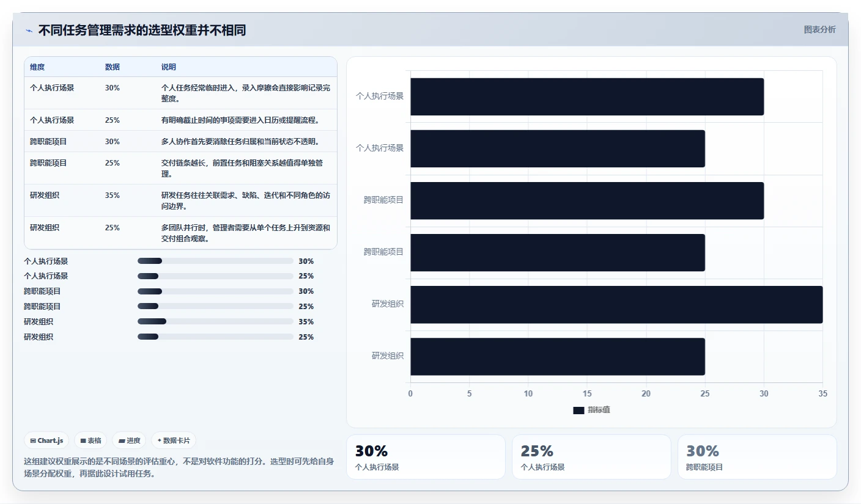Click the 图表分析 label in the header
Viewport: 861px width, 504px height.
pos(819,30)
